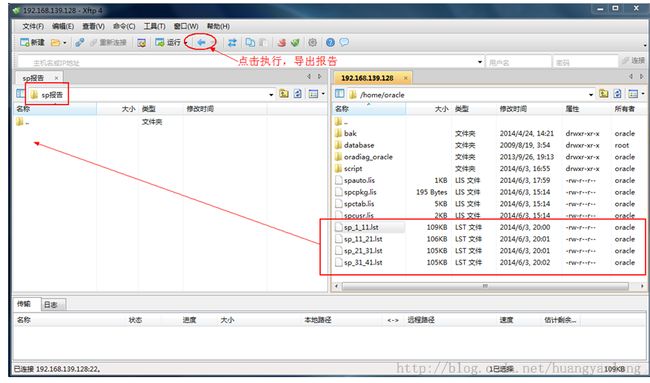Open the options gear icon in toolbar
Viewport: 650px width, 383px height.
tap(313, 42)
